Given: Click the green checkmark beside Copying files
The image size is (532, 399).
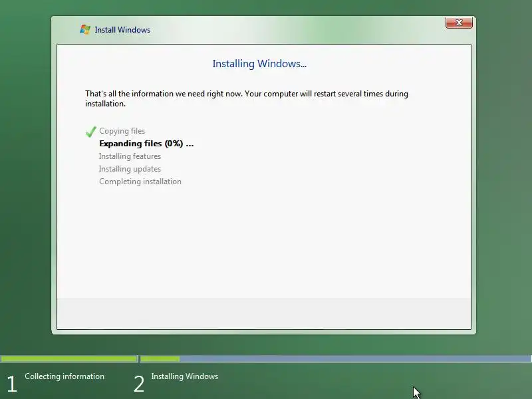Looking at the screenshot, I should 90,131.
